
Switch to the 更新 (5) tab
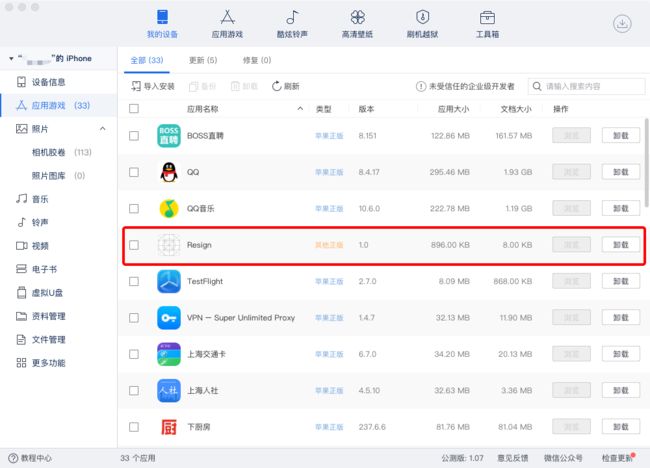203,61
